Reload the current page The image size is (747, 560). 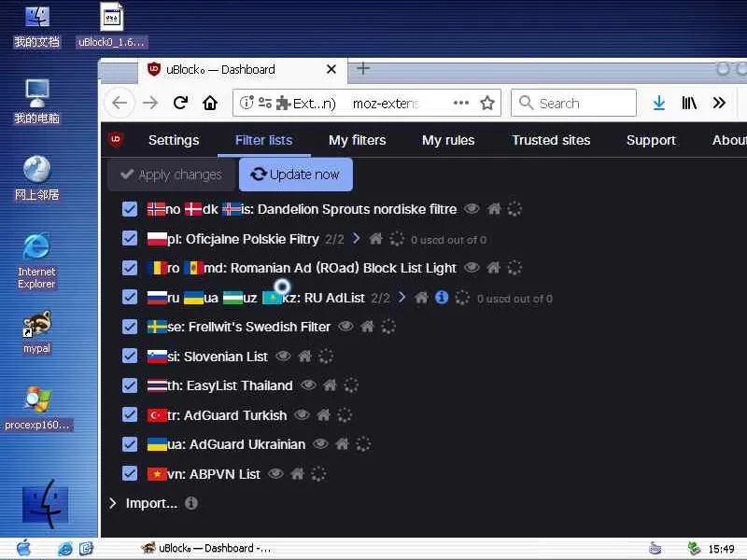point(180,103)
